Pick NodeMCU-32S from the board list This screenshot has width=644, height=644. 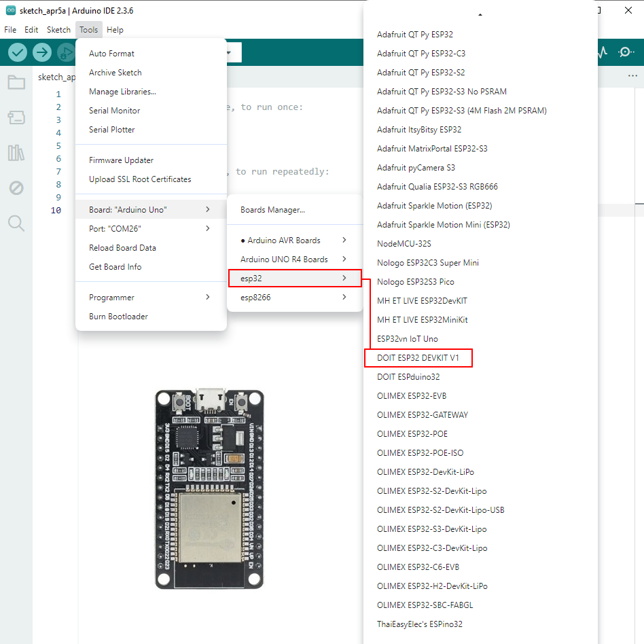(404, 243)
